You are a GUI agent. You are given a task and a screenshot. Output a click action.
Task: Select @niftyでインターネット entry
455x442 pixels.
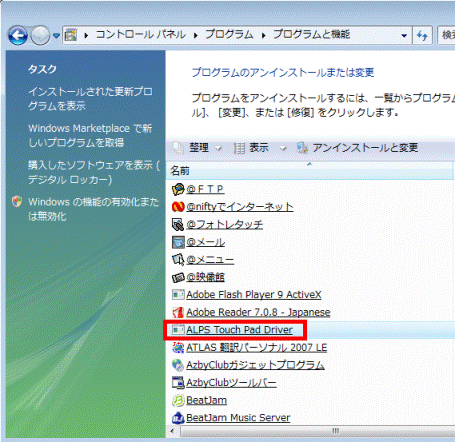click(x=240, y=207)
